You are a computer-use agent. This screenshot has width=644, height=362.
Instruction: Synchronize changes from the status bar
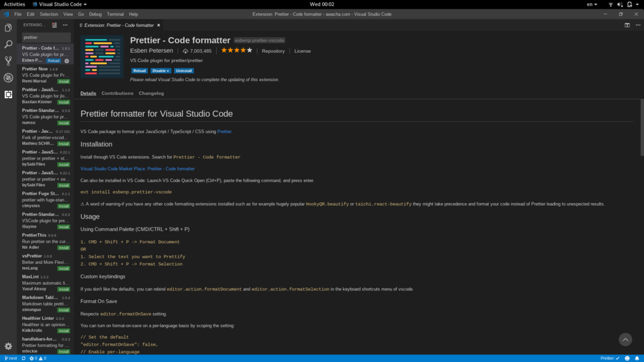pyautogui.click(x=23, y=358)
